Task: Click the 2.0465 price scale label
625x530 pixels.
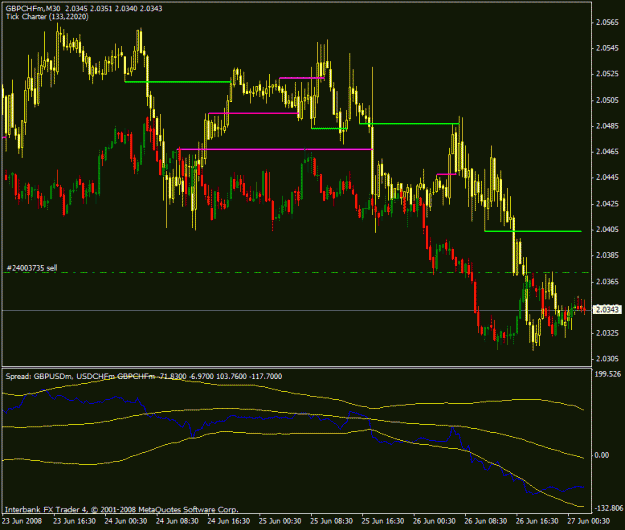Action: 607,151
